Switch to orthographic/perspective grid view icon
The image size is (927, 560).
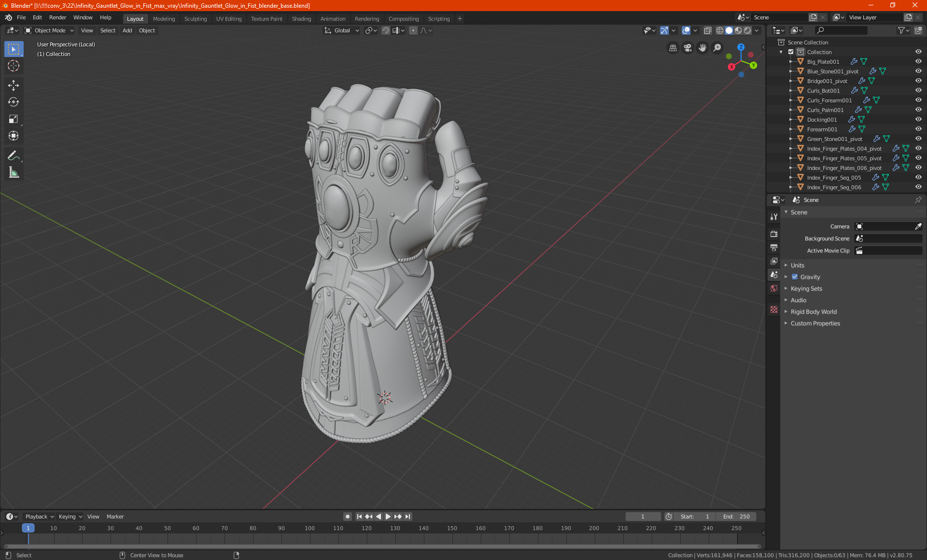(x=673, y=48)
